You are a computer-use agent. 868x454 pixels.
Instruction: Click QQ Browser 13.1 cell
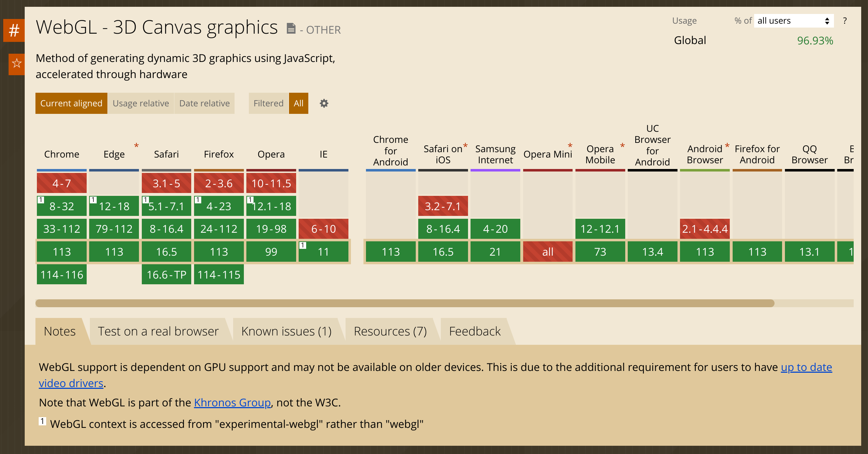810,252
